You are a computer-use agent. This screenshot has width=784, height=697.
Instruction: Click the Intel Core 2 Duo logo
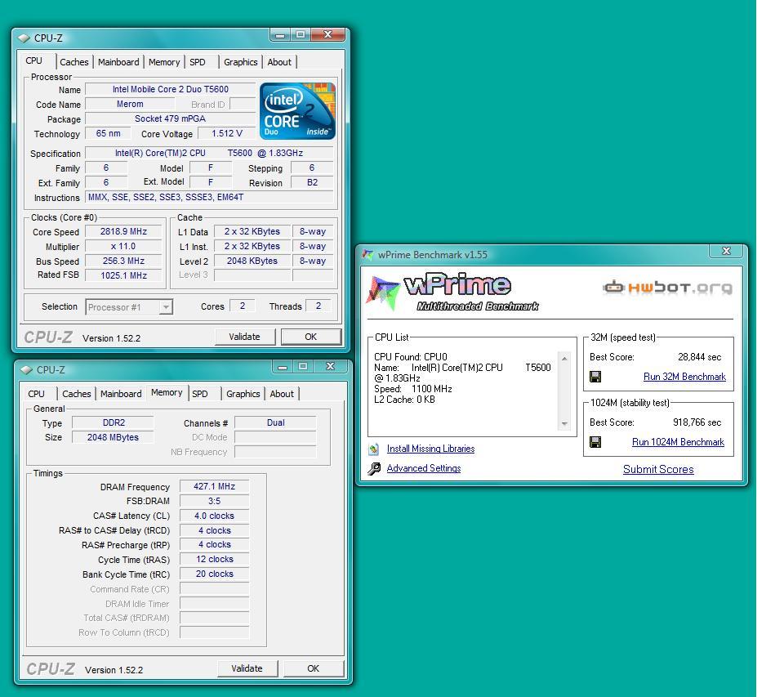(x=297, y=110)
